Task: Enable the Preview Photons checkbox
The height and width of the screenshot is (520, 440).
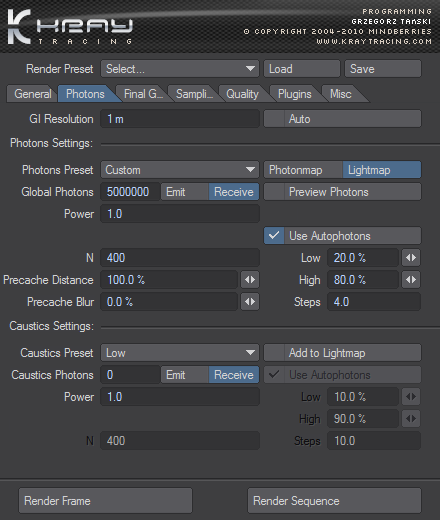Action: [274, 192]
